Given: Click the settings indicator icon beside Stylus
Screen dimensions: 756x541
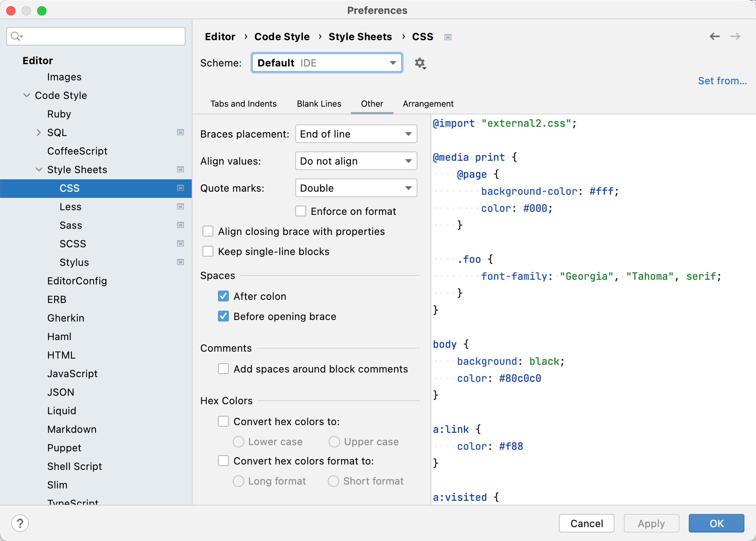Looking at the screenshot, I should pos(180,262).
